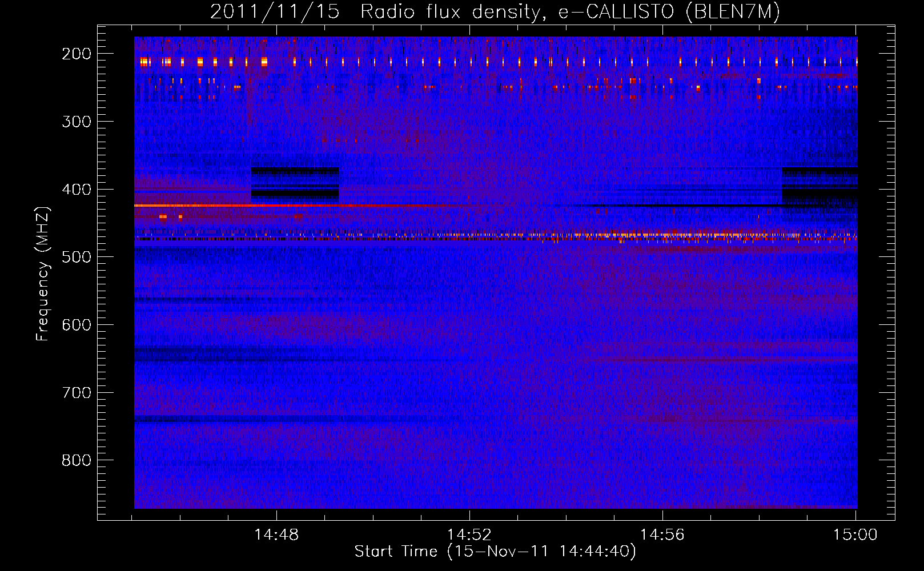Viewport: 924px width, 571px height.
Task: Click the 600 frequency tick label
Action: tap(77, 325)
